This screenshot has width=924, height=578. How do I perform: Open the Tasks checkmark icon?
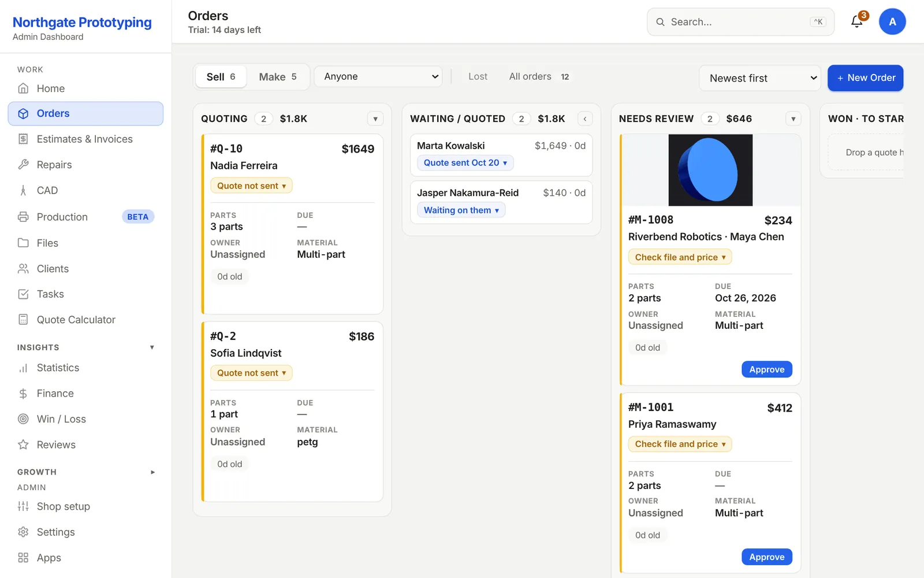(23, 294)
